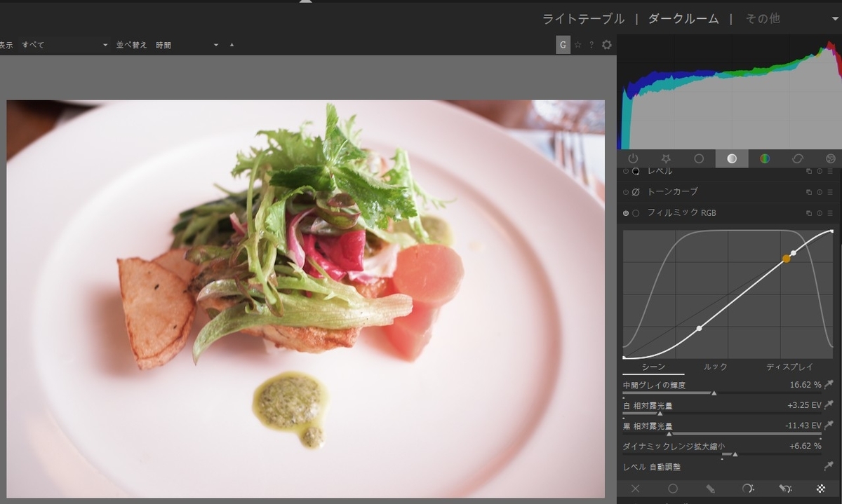
Task: Open basic module group (hollow circle tab)
Action: (x=699, y=158)
